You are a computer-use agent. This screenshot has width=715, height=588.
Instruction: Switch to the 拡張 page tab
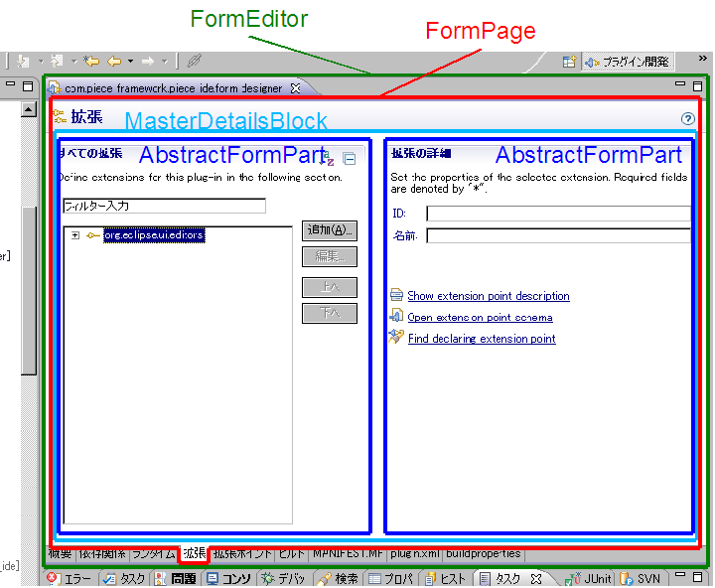tap(194, 554)
